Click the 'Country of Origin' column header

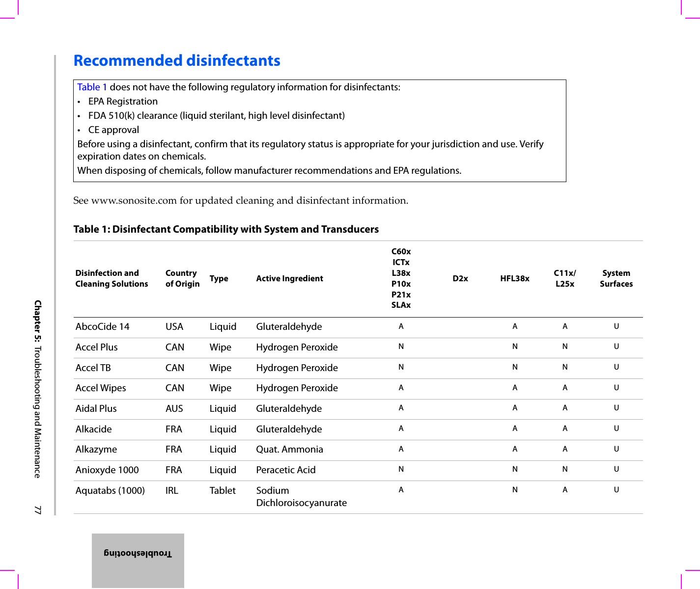(183, 278)
